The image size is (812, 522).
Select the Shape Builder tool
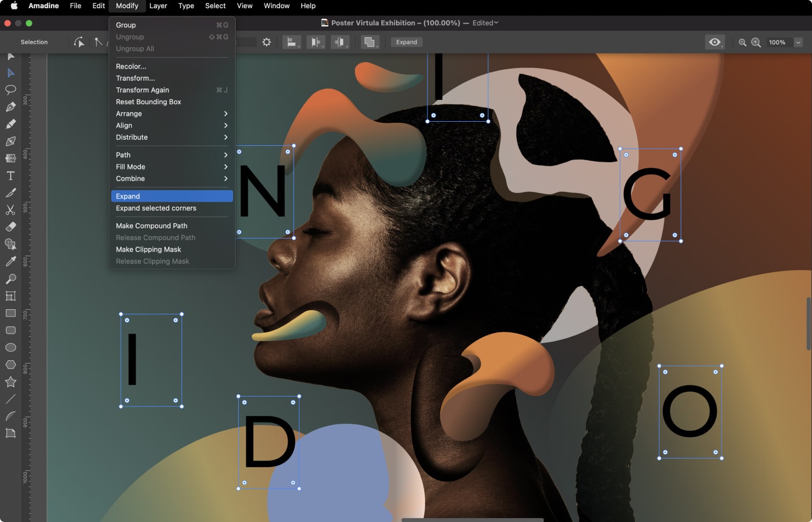10,244
